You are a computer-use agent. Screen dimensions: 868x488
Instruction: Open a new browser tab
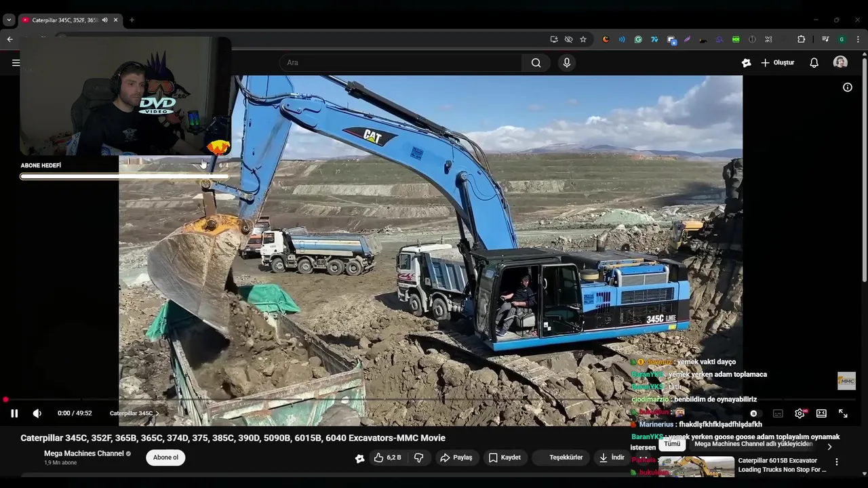click(132, 20)
